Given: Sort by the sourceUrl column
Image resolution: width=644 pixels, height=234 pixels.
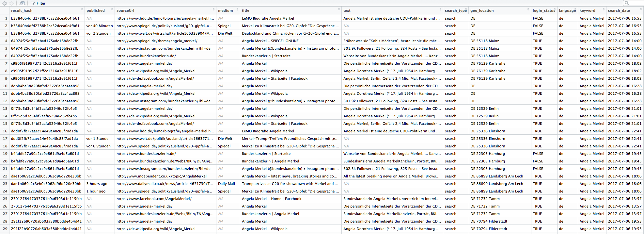Looking at the screenshot, I should [x=165, y=10].
